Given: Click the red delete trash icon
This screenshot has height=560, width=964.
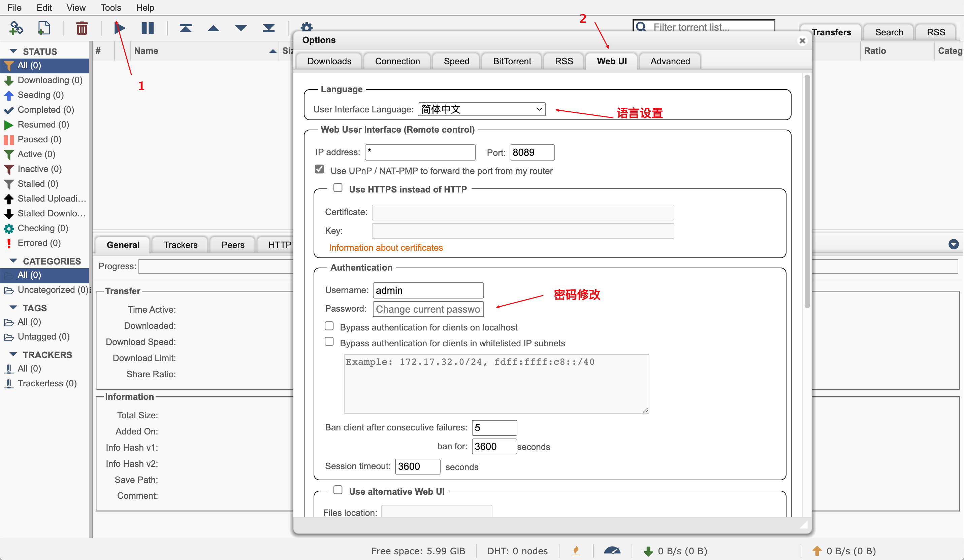Looking at the screenshot, I should click(82, 28).
